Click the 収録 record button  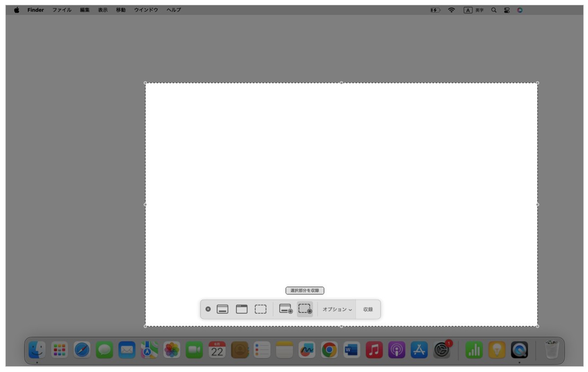click(x=368, y=309)
